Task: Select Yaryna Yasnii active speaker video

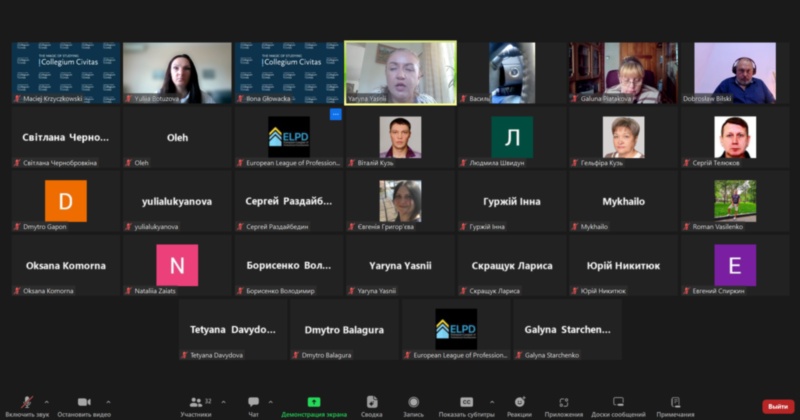Action: [400, 72]
